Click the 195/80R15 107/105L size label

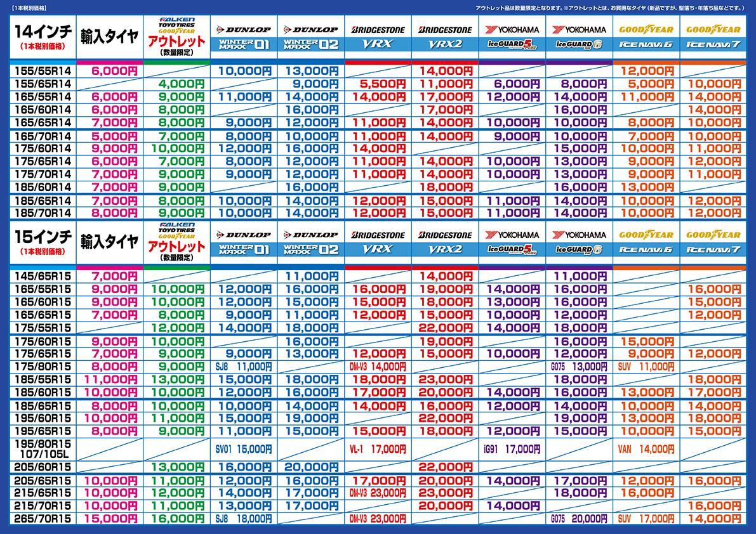coord(43,449)
